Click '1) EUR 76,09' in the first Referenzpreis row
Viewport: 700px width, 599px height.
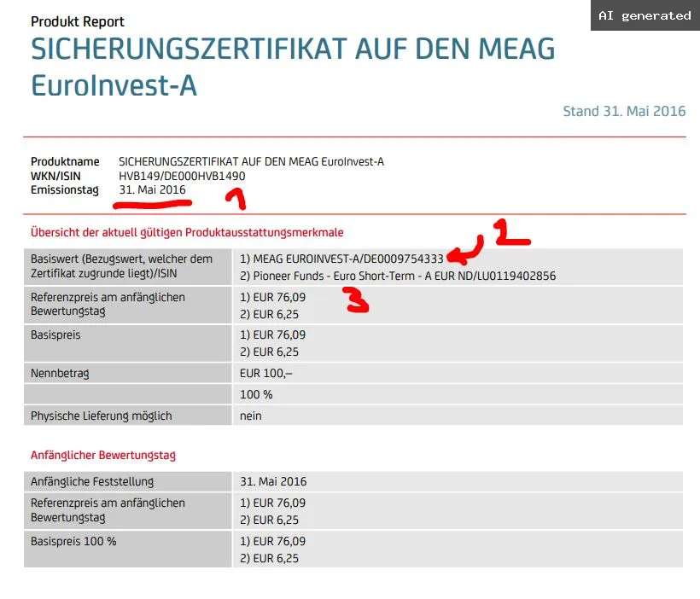coord(273,297)
